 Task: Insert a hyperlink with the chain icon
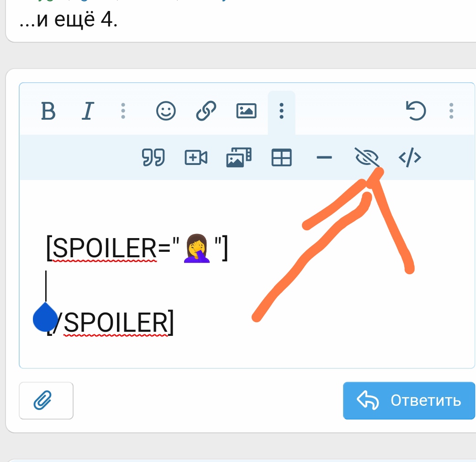pos(206,111)
